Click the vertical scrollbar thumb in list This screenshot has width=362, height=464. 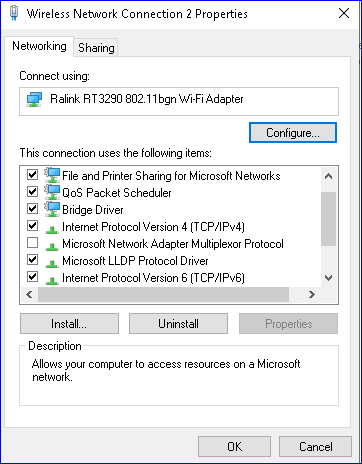click(329, 219)
